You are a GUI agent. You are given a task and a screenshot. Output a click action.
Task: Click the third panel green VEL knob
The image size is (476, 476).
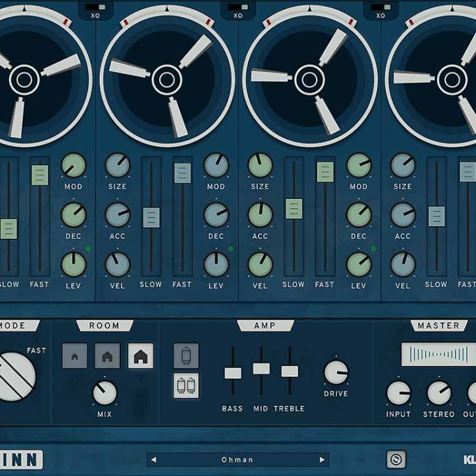coord(260,264)
